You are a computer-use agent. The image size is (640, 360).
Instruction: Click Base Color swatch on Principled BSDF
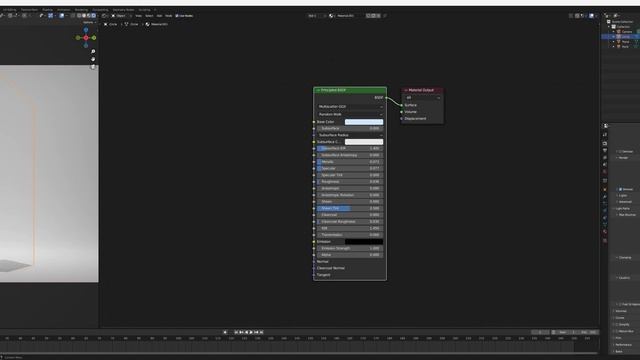pos(364,122)
